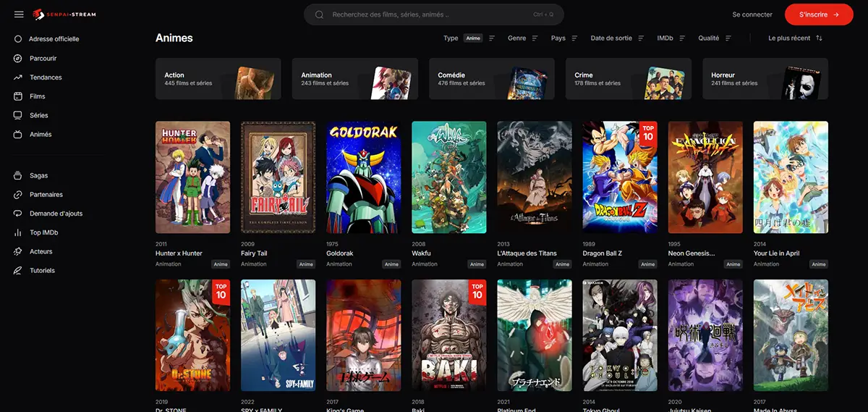This screenshot has width=868, height=412.
Task: Click the Ctrl + Q shortcut hint
Action: (543, 14)
